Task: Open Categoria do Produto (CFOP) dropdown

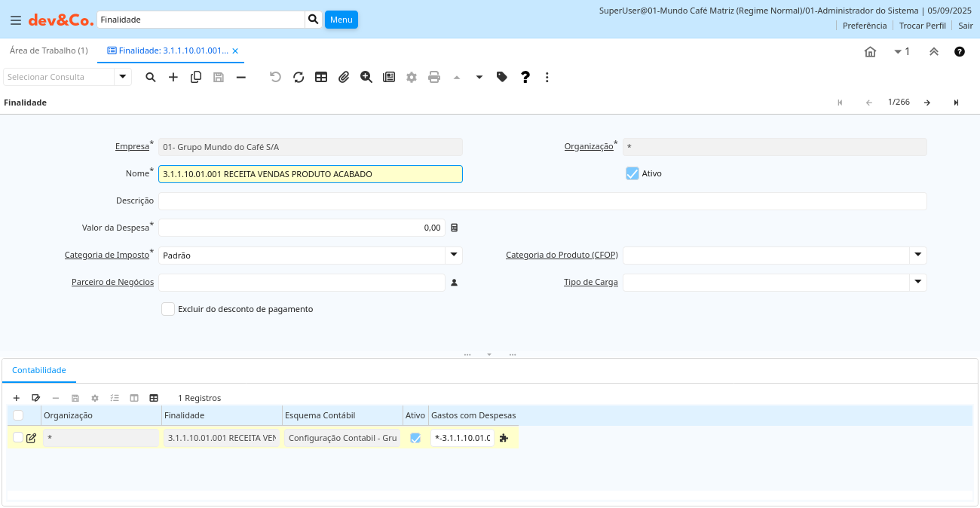Action: coord(917,255)
